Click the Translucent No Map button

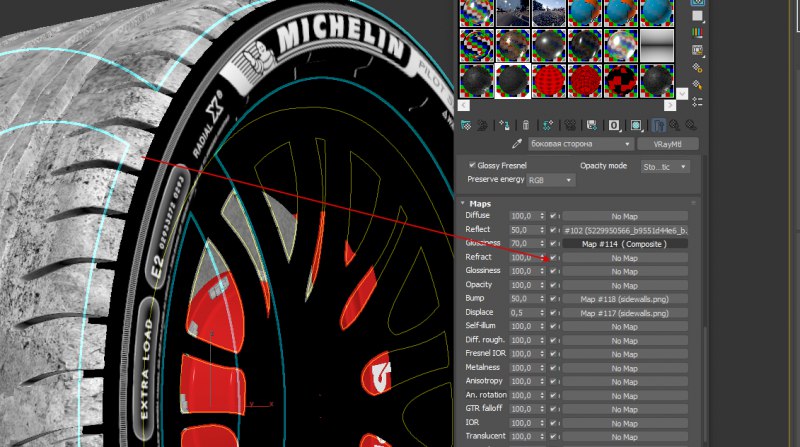pyautogui.click(x=624, y=437)
